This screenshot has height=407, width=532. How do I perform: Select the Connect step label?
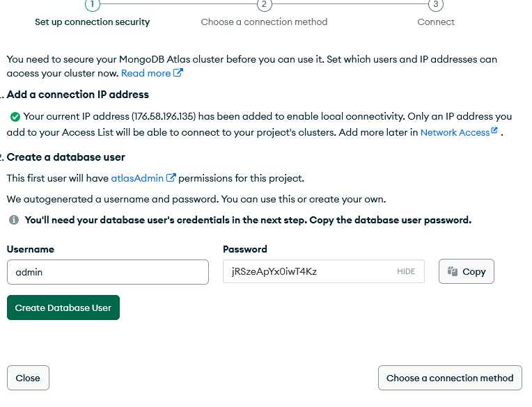pyautogui.click(x=436, y=22)
